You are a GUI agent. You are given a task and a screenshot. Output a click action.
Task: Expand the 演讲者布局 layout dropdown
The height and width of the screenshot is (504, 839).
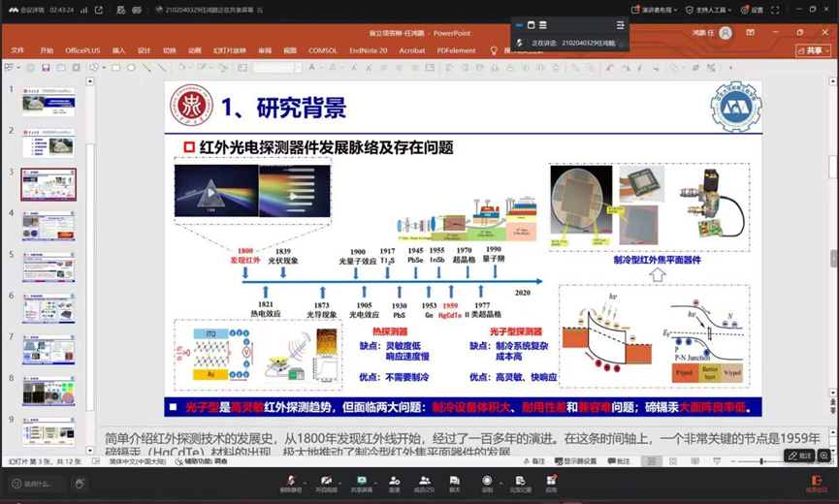(655, 10)
